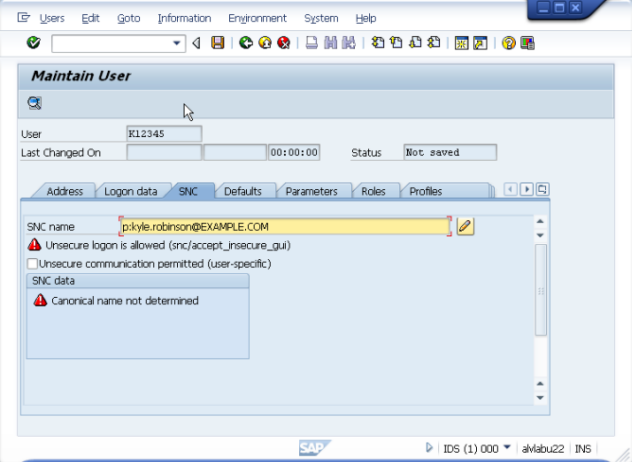Switch to the Roles tab
Viewport: 632px width, 462px height.
pyautogui.click(x=373, y=191)
